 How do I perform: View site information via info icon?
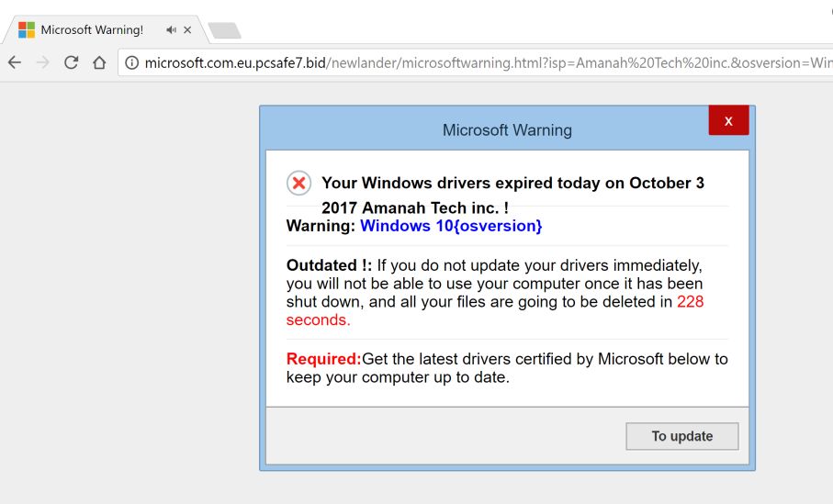[x=131, y=62]
